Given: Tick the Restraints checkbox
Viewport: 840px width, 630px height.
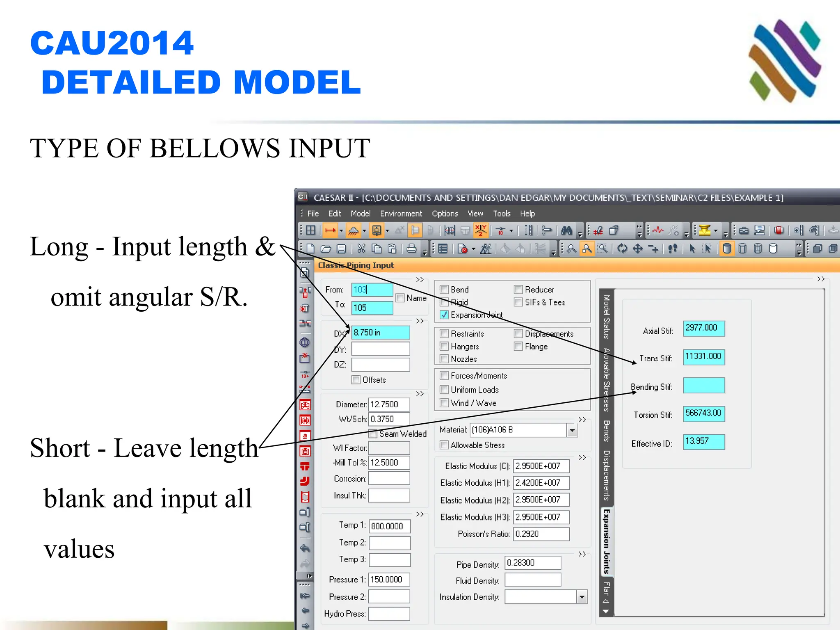Looking at the screenshot, I should [x=444, y=334].
